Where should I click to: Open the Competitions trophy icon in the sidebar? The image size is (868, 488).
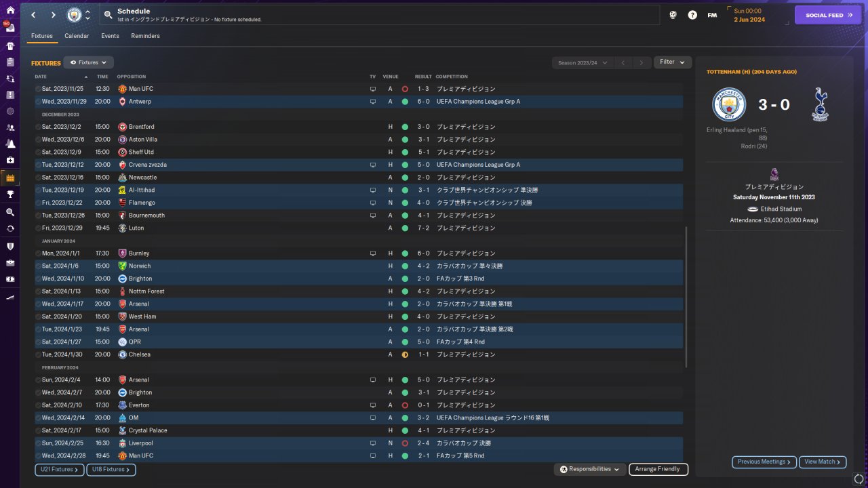[10, 194]
